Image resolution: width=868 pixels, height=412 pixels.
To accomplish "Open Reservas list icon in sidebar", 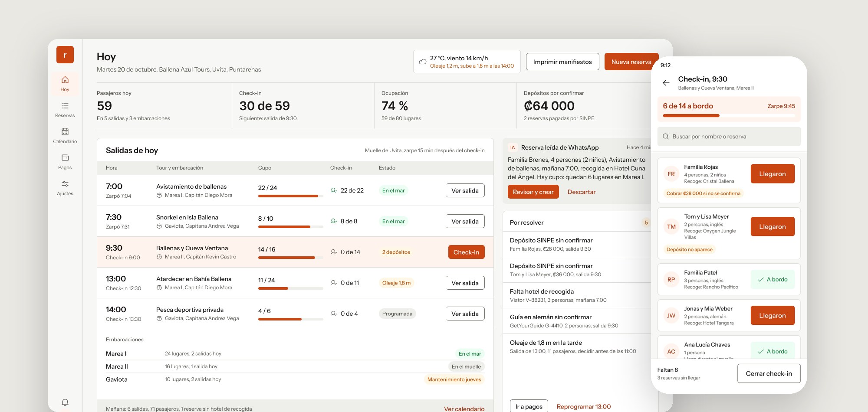I will pos(65,106).
